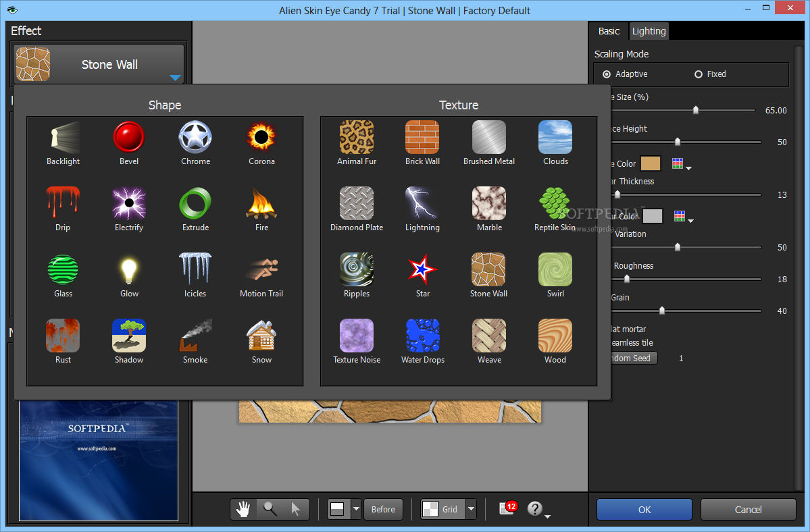The height and width of the screenshot is (532, 810).
Task: Select the Smoke effect
Action: click(x=195, y=341)
